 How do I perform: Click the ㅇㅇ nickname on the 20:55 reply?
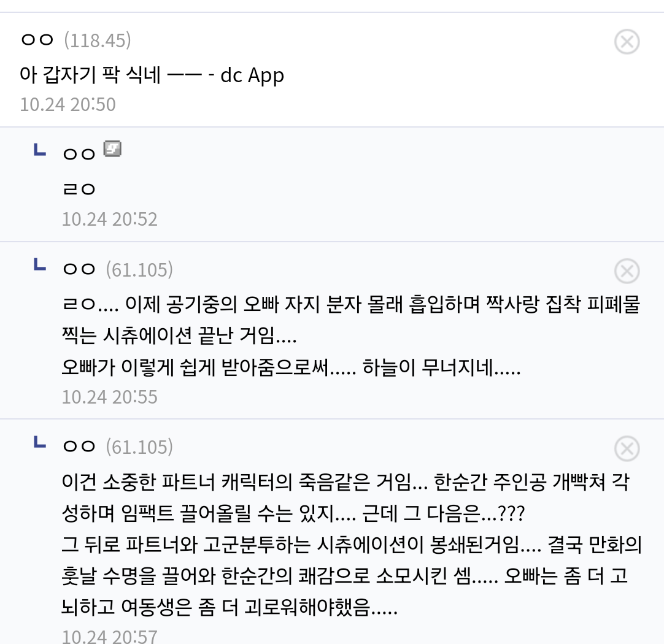click(79, 269)
